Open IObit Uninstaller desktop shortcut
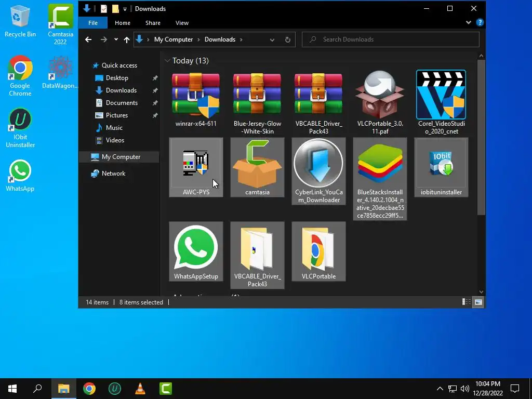The width and height of the screenshot is (532, 399). [x=20, y=128]
